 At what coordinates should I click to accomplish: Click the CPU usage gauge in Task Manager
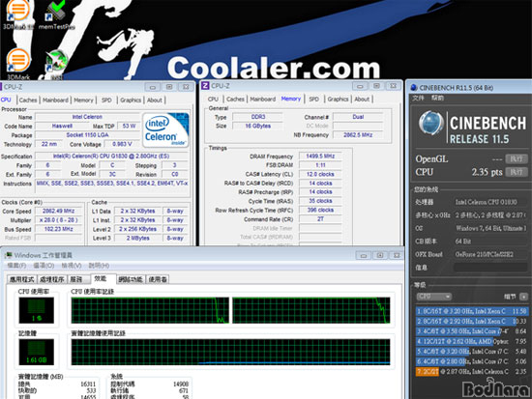(x=37, y=310)
